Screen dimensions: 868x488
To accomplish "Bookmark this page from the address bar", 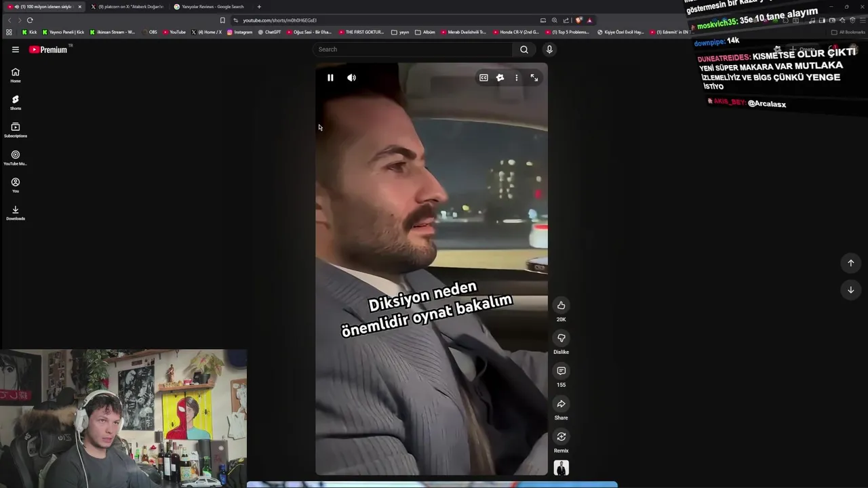I will tap(222, 20).
